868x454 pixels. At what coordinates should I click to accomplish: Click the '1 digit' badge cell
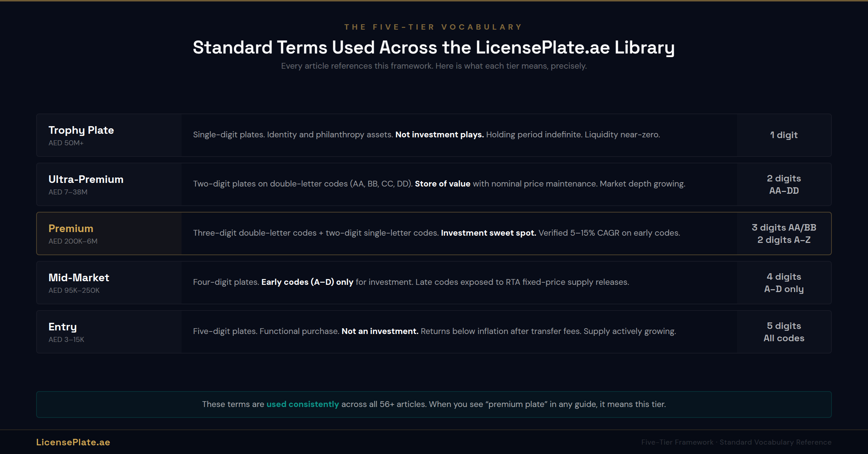coord(784,135)
